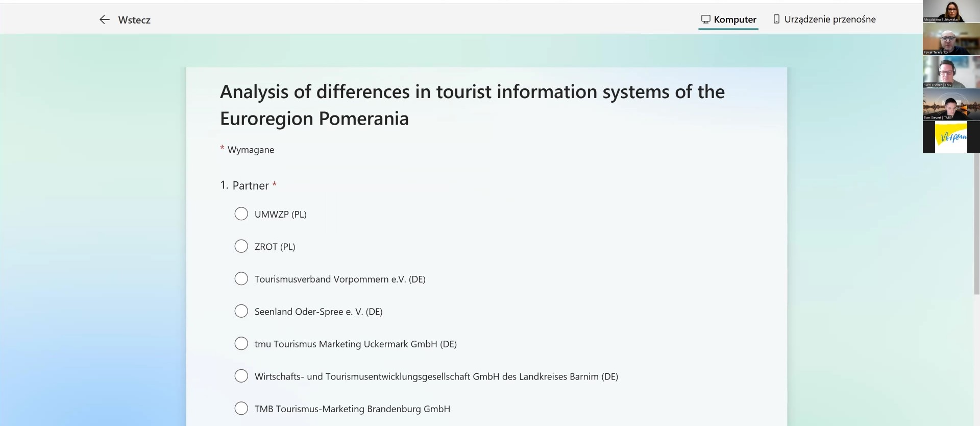The image size is (980, 426).
Task: Go back using the Wstecz arrow
Action: coord(105,19)
